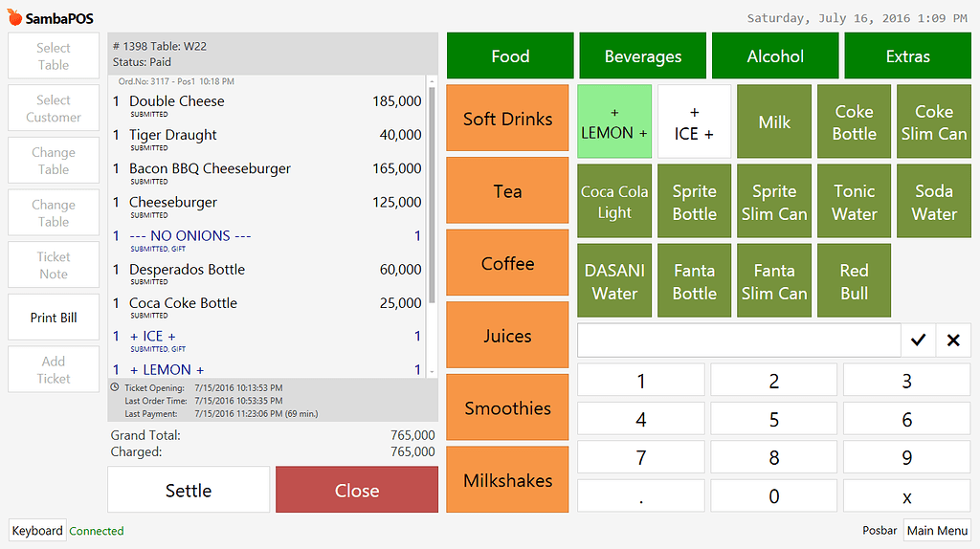
Task: Add Red Bull item
Action: pos(855,280)
